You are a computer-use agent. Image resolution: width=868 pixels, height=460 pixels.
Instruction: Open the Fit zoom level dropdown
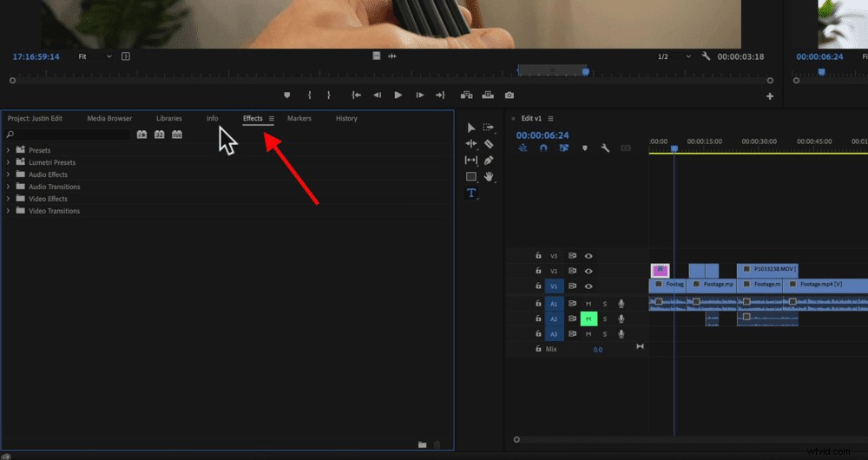tap(95, 56)
